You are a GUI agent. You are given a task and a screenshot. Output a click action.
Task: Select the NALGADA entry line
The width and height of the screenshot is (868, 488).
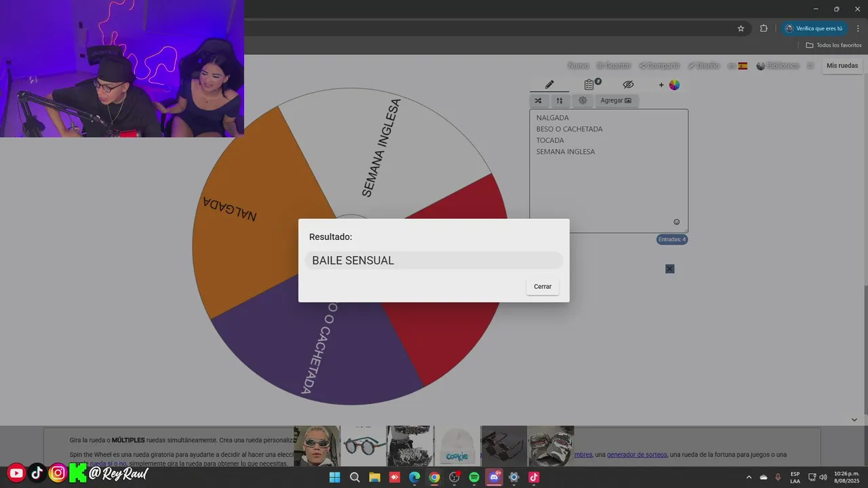pyautogui.click(x=553, y=118)
